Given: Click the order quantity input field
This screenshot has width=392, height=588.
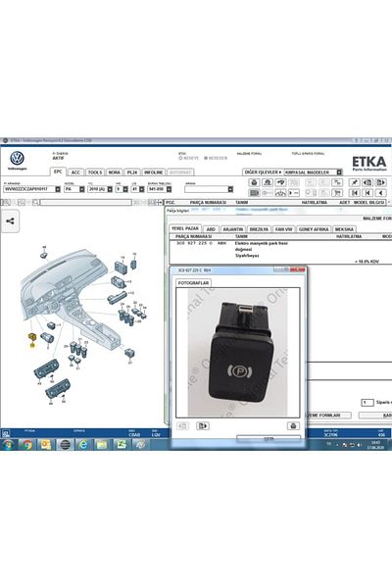Looking at the screenshot, I should point(367,403).
